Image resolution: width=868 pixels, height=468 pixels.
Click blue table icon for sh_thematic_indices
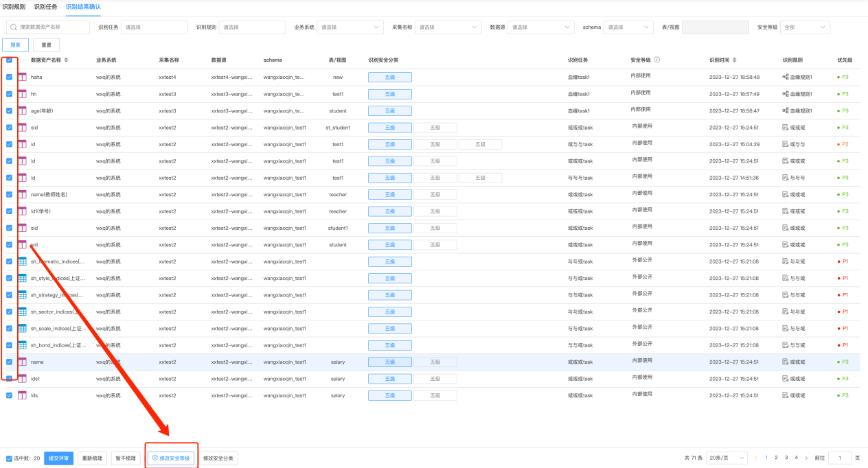coord(22,261)
